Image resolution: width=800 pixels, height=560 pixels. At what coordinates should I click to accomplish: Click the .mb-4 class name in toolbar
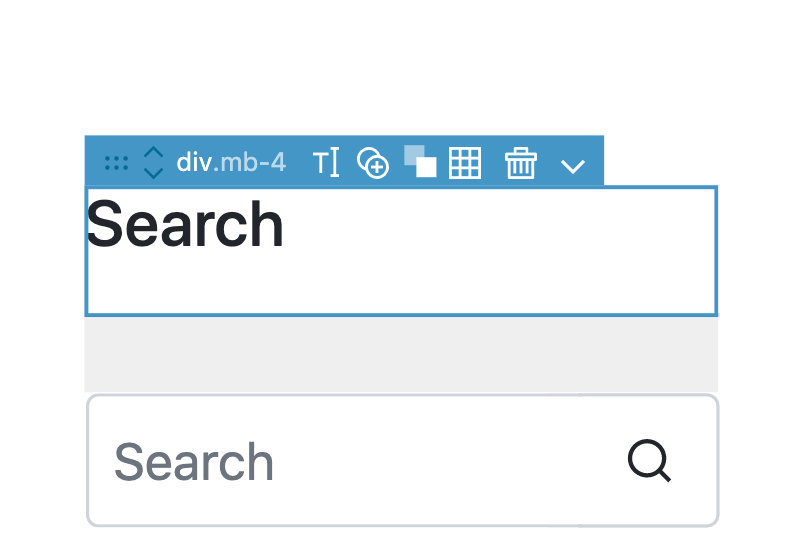(249, 163)
